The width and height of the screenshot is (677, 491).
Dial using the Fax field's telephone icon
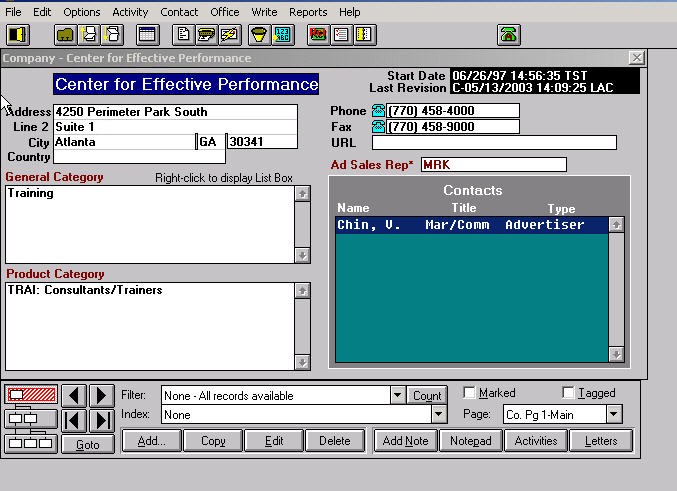pyautogui.click(x=378, y=127)
